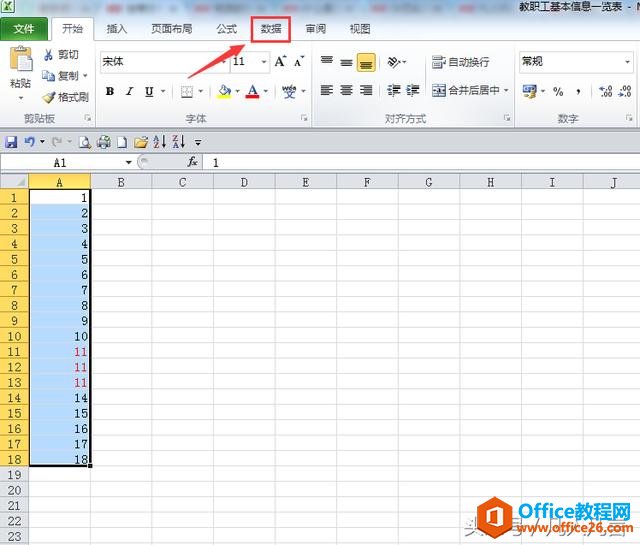
Task: Decrease indent in alignment group
Action: point(393,90)
